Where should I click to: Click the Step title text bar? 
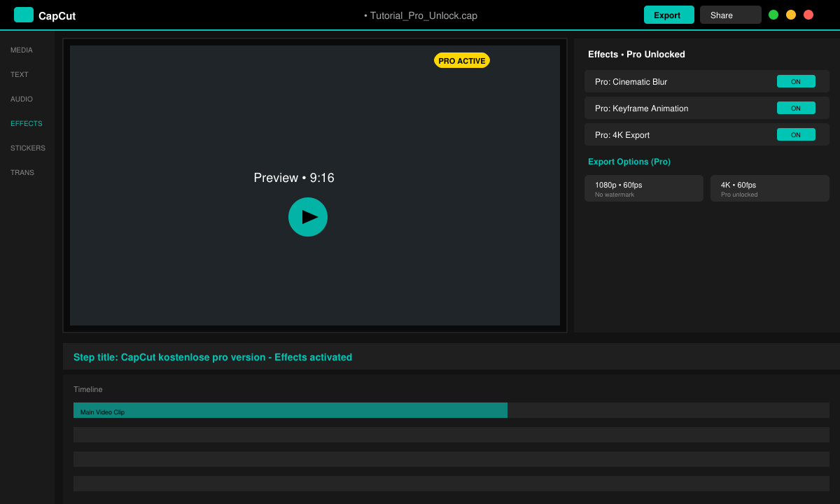click(451, 356)
